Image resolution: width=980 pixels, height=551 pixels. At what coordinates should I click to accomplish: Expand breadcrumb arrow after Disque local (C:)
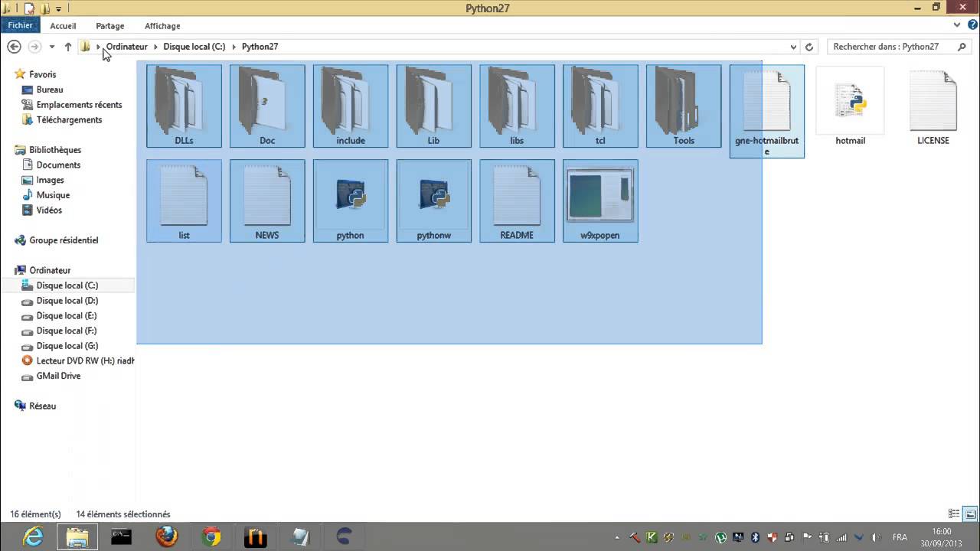click(x=234, y=47)
